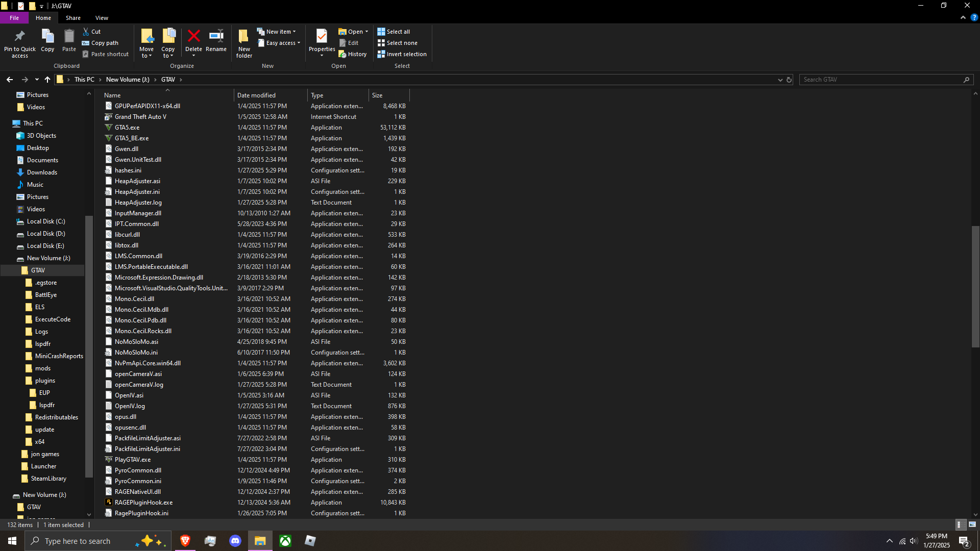This screenshot has width=980, height=551.
Task: Click the Rename icon in the Organize group
Action: (216, 37)
